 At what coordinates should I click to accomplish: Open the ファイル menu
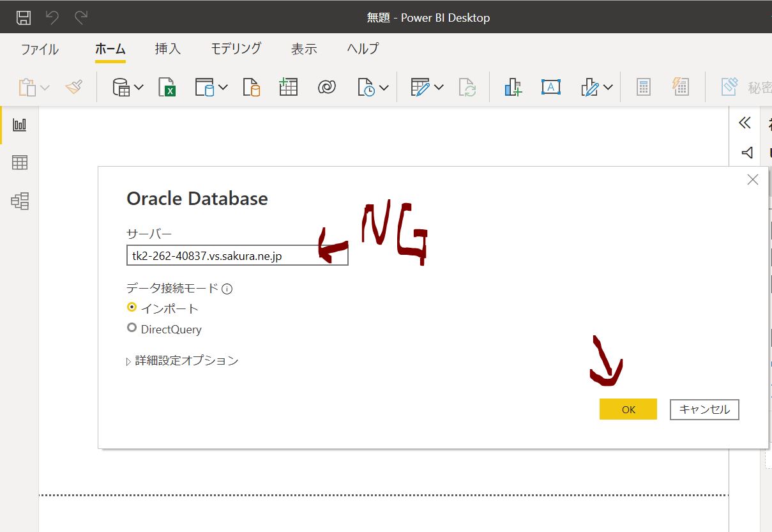point(40,49)
